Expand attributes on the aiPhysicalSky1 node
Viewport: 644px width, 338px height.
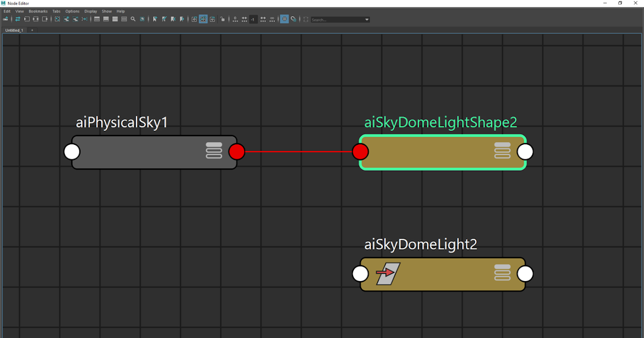coord(214,151)
